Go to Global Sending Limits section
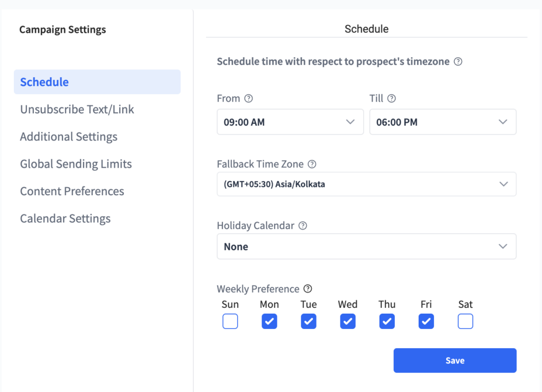542x392 pixels. (76, 164)
